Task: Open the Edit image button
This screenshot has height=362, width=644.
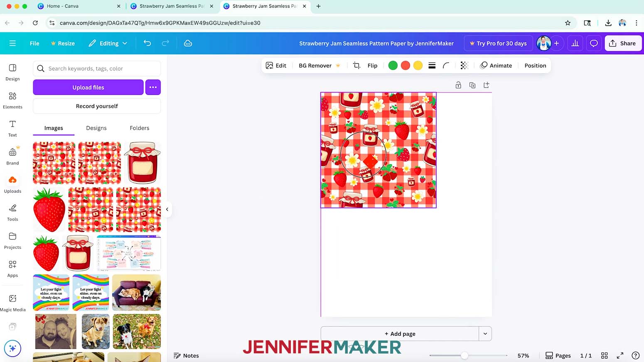Action: coord(276,66)
